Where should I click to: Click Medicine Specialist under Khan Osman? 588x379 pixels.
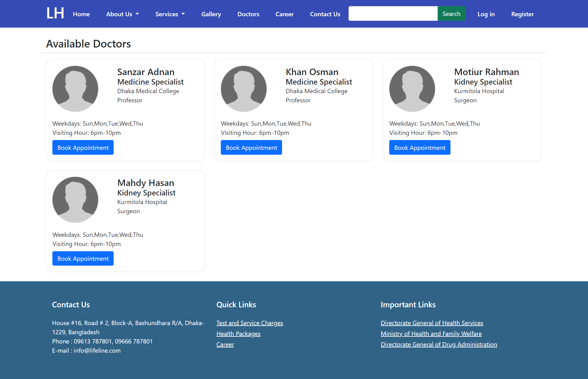(x=319, y=82)
